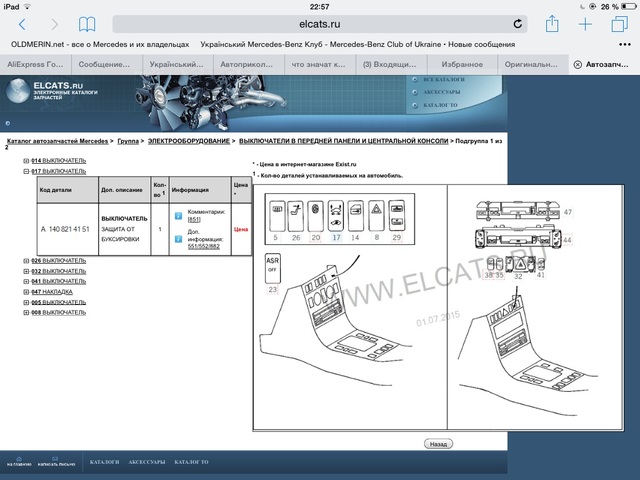The height and width of the screenshot is (480, 640).
Task: Open the Комментарии info icon
Action: (x=178, y=216)
